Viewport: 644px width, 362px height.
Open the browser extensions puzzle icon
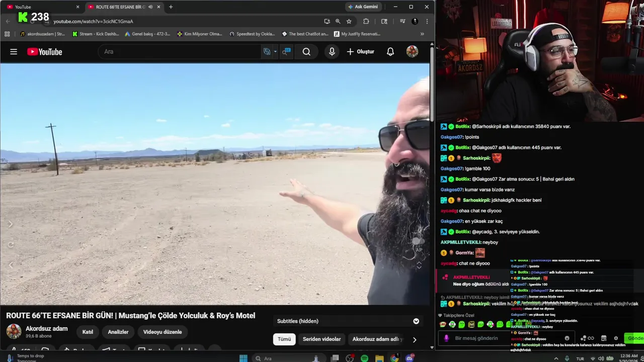[x=366, y=22]
